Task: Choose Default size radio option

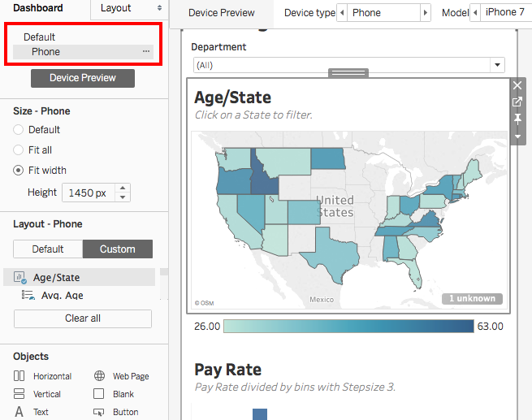Action: (x=19, y=130)
